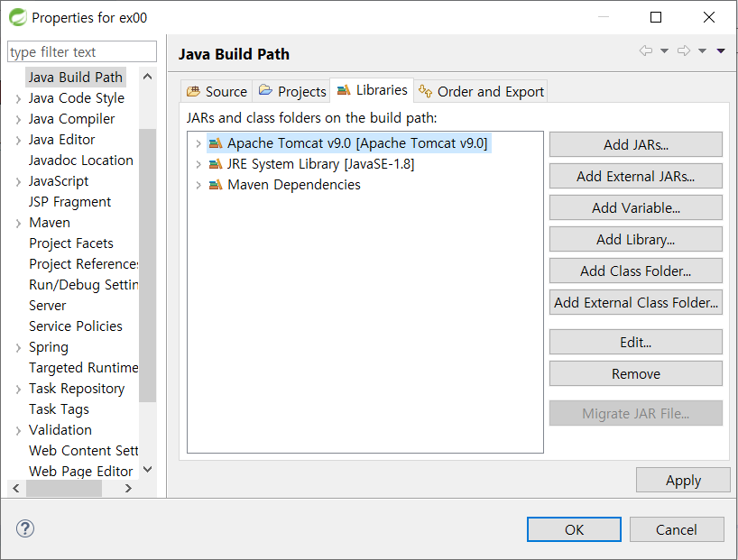Select Task Tags in the tree
Screen dimensions: 738x560
(59, 409)
